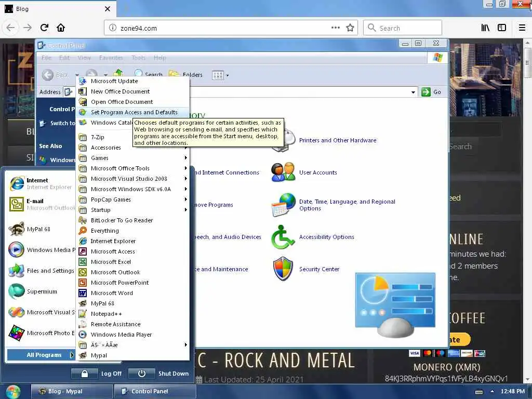Click the User Accounts icon
This screenshot has width=532, height=399.
(283, 172)
